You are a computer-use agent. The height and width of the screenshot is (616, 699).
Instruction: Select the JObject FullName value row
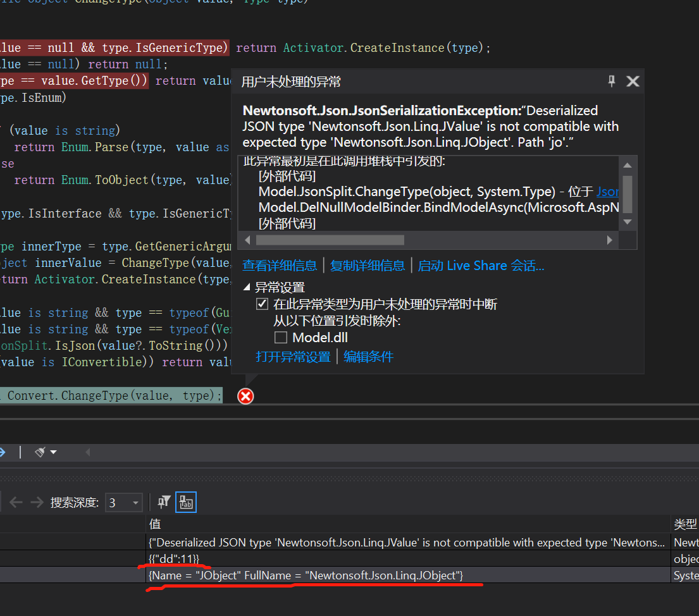click(407, 575)
